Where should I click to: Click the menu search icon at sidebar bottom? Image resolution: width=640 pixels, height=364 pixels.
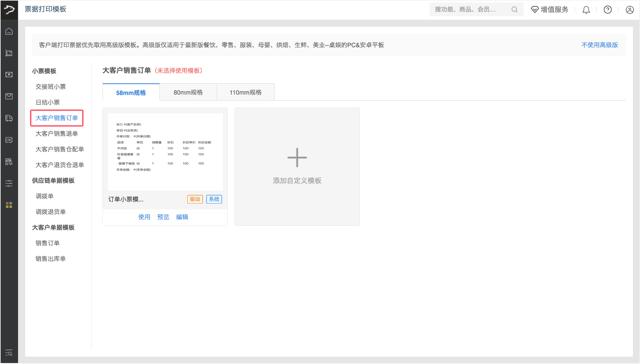point(9,353)
